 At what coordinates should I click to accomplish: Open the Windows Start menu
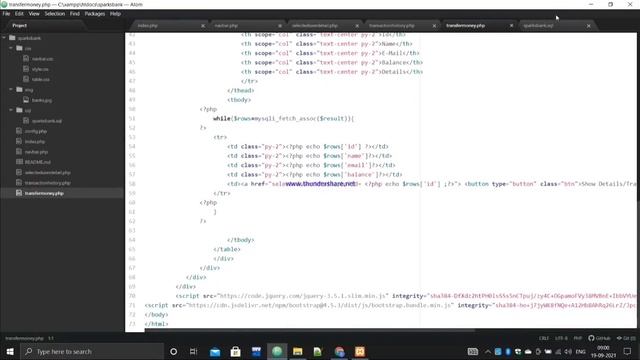10,351
